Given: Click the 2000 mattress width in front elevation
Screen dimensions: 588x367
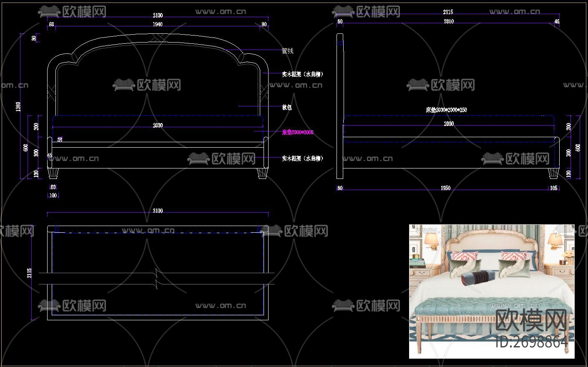Looking at the screenshot, I should pyautogui.click(x=158, y=125).
